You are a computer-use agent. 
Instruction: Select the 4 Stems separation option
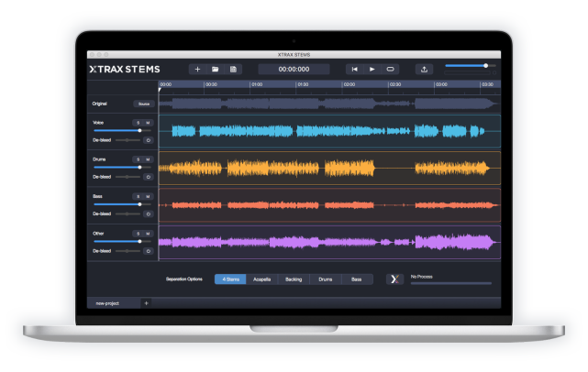pyautogui.click(x=230, y=279)
